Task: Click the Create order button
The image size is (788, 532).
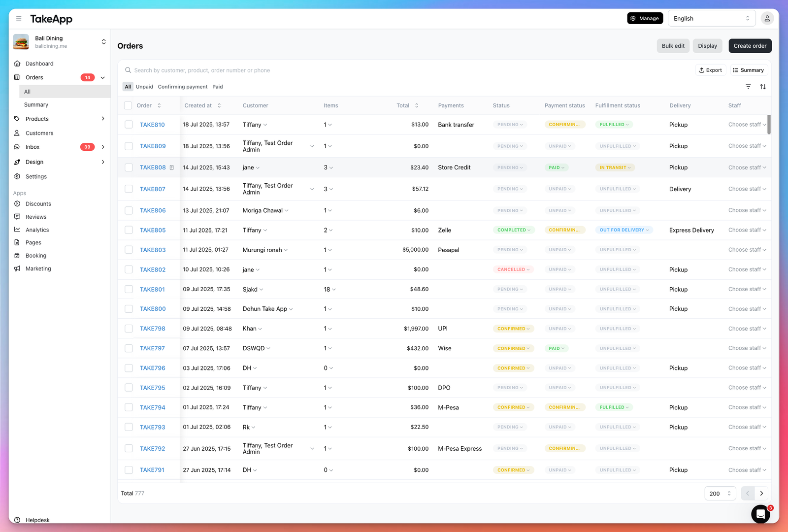Action: (750, 46)
